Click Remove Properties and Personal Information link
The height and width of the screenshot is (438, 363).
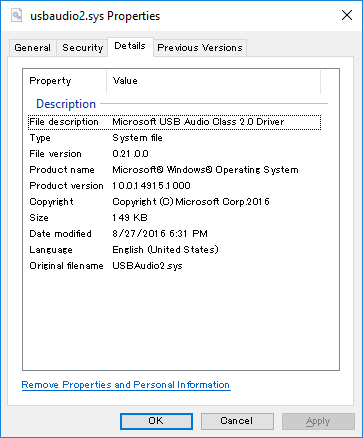click(x=126, y=385)
